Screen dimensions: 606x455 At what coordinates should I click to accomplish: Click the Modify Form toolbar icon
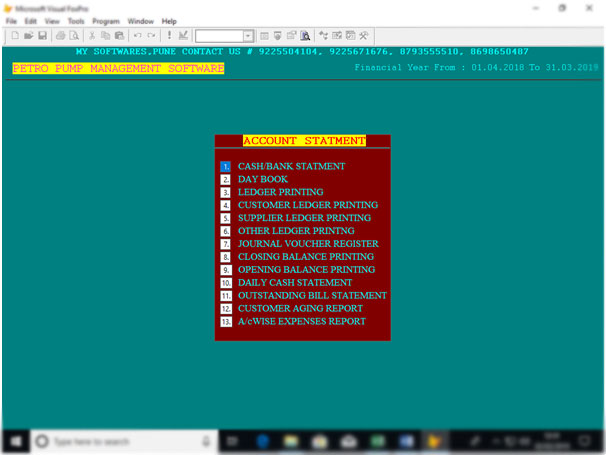point(183,36)
